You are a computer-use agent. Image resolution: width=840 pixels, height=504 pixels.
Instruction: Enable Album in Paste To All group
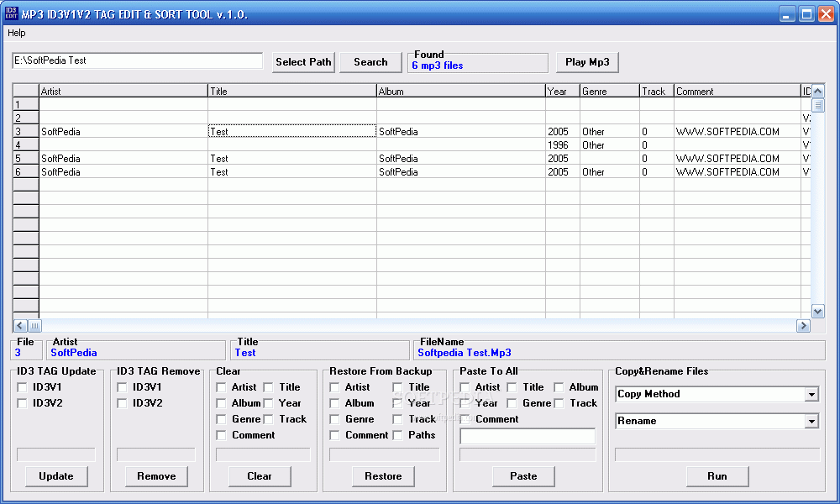tap(559, 387)
